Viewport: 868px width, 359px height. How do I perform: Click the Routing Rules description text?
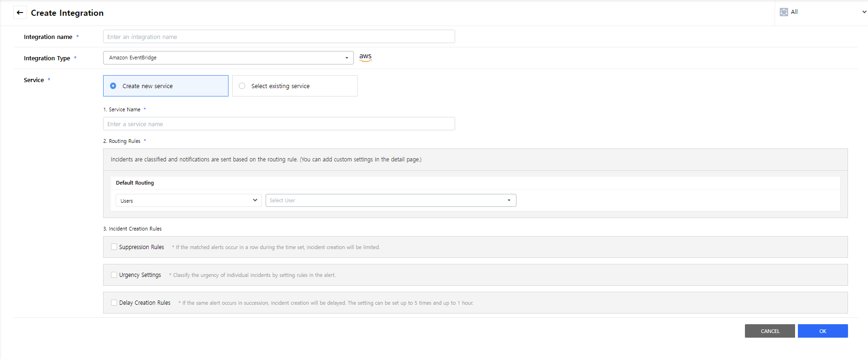(266, 160)
